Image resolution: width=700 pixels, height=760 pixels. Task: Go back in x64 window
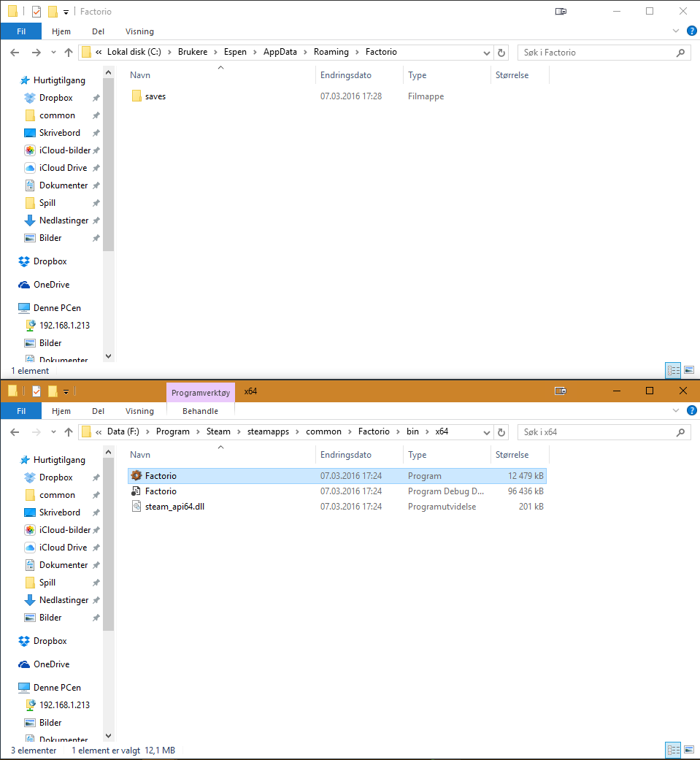tap(15, 432)
